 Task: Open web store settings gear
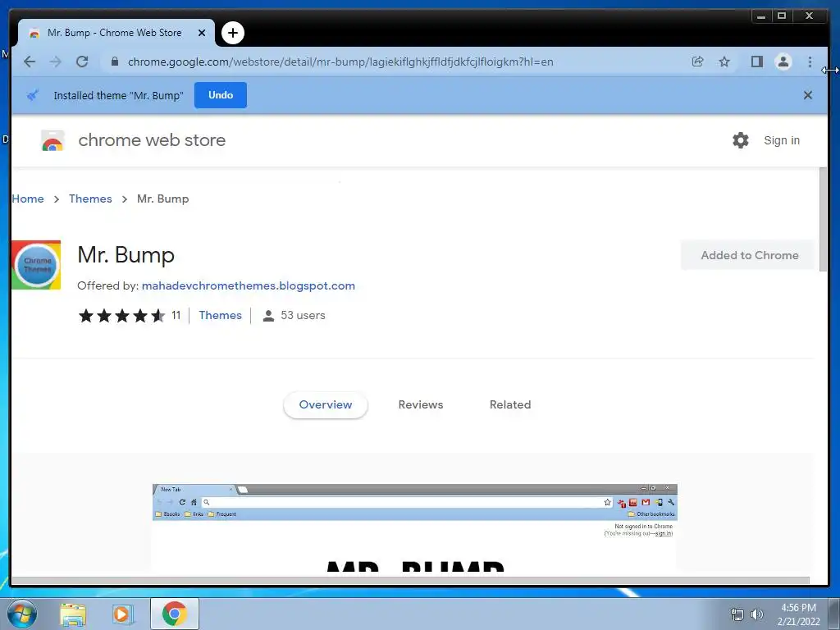coord(741,140)
